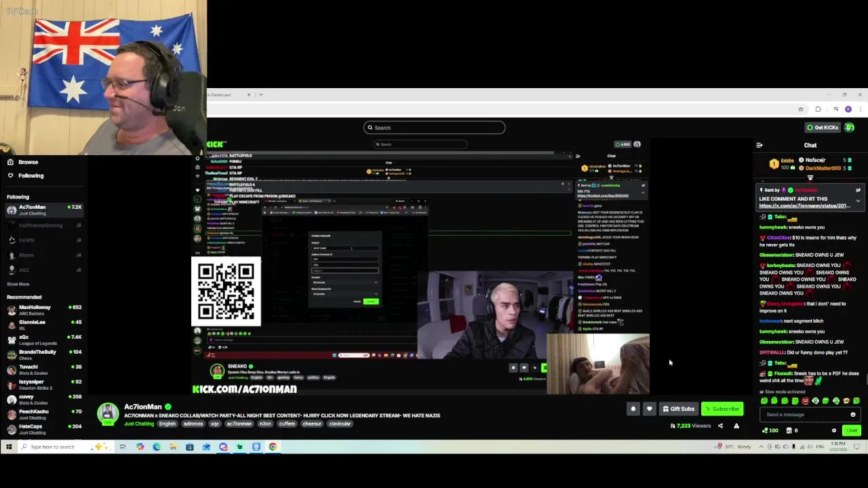Viewport: 868px width, 488px height.
Task: Select the cheesur tag
Action: point(312,424)
